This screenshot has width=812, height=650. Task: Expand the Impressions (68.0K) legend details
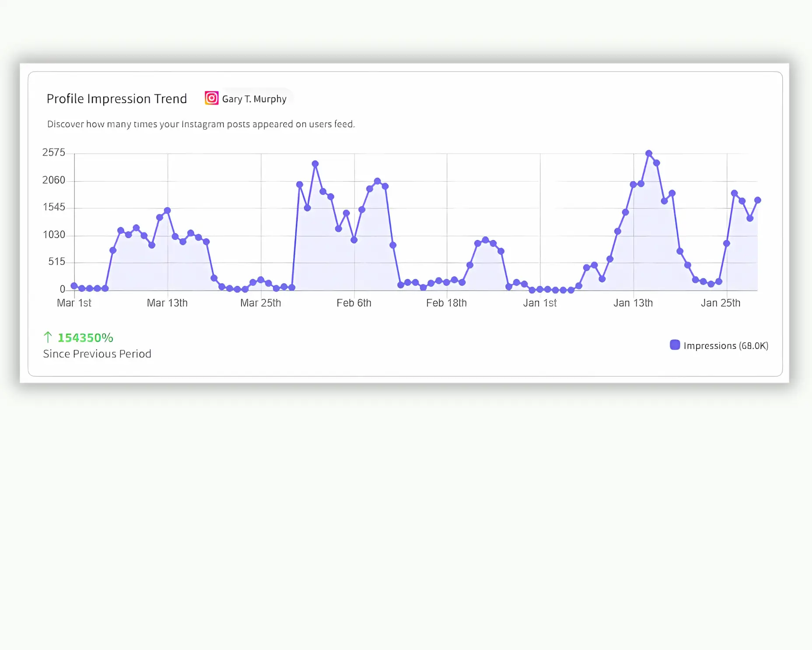(725, 345)
